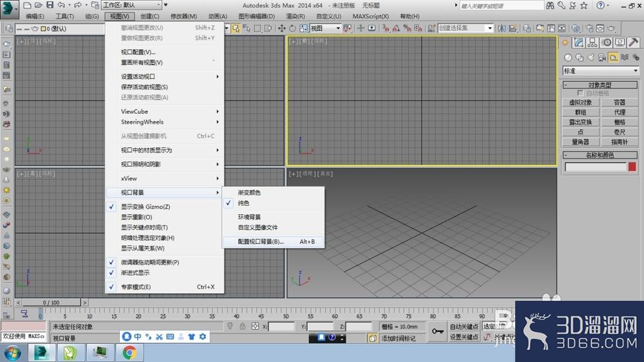Expand the 视口照明和阴影 submenu
This screenshot has width=644, height=362.
click(164, 164)
